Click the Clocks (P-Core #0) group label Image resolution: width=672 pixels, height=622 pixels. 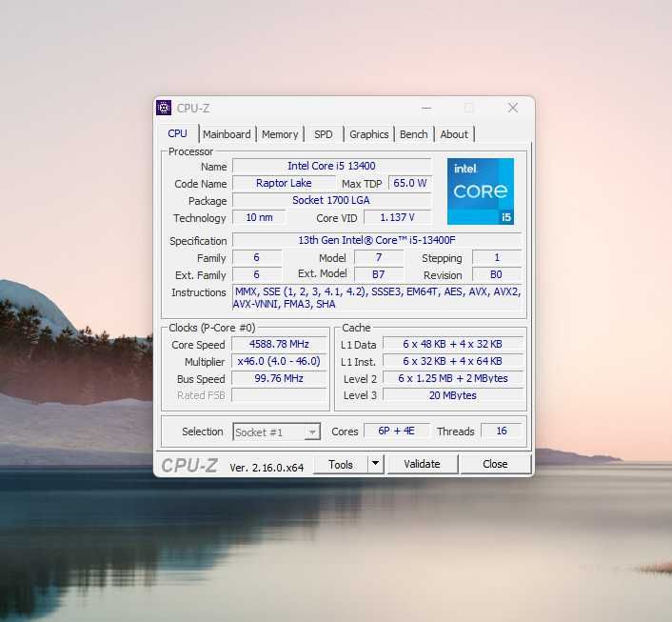pyautogui.click(x=211, y=328)
